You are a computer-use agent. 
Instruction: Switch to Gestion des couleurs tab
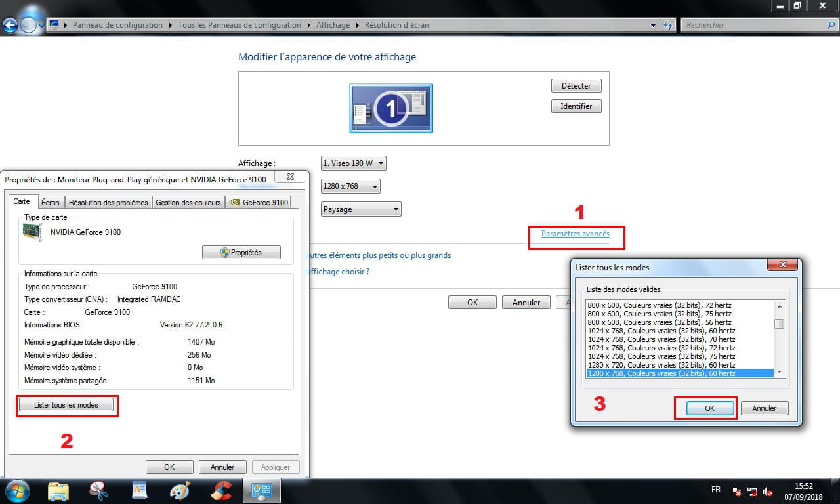[x=188, y=203]
